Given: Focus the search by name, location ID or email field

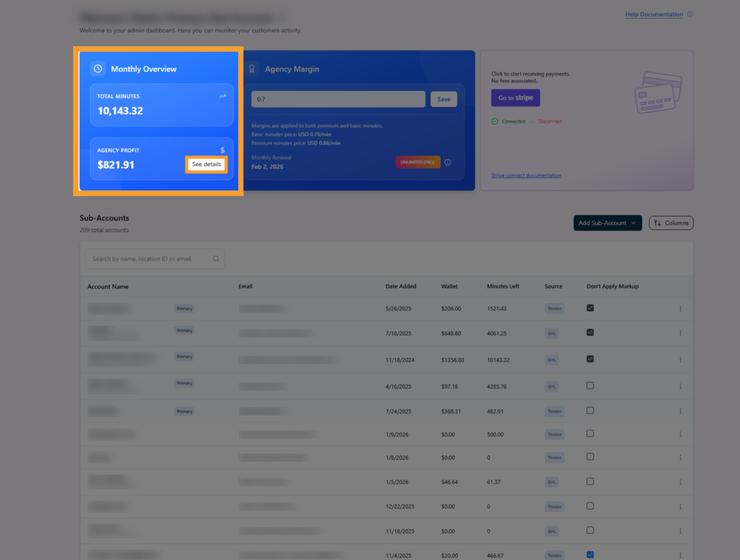Looking at the screenshot, I should coord(155,259).
